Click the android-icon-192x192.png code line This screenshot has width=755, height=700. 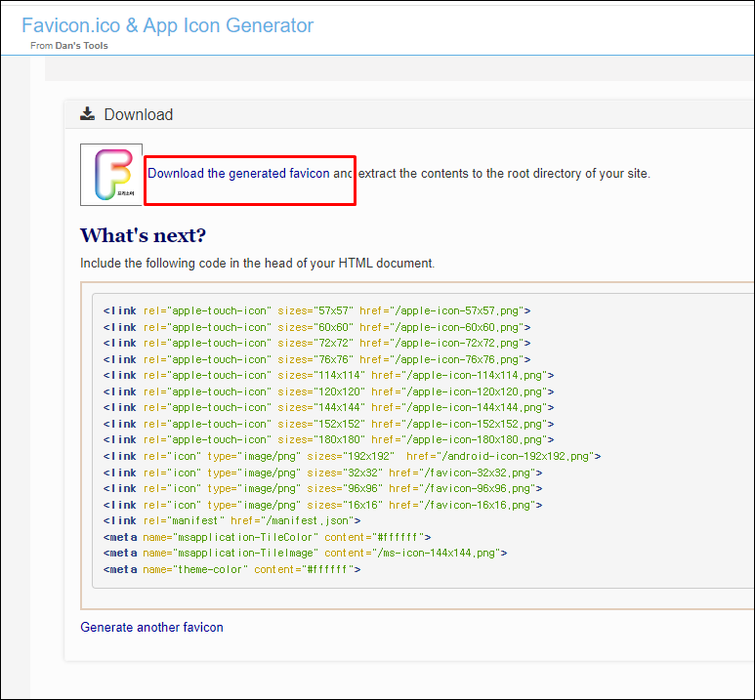(352, 456)
